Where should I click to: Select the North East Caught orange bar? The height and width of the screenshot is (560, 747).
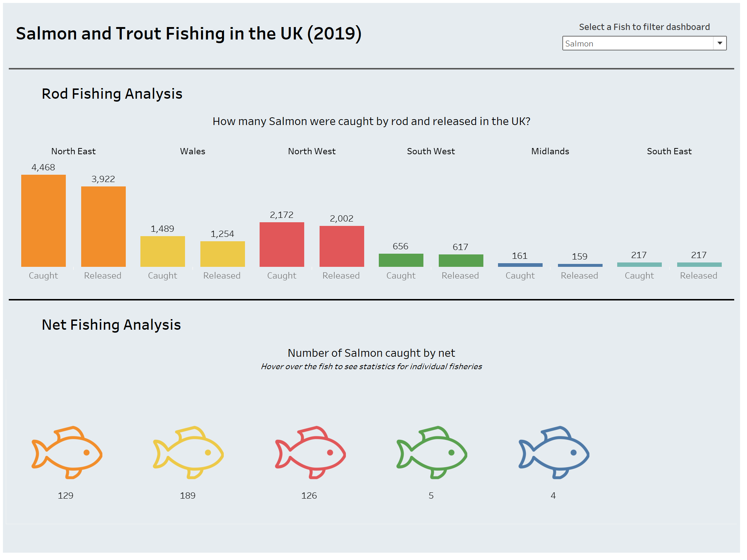coord(44,220)
